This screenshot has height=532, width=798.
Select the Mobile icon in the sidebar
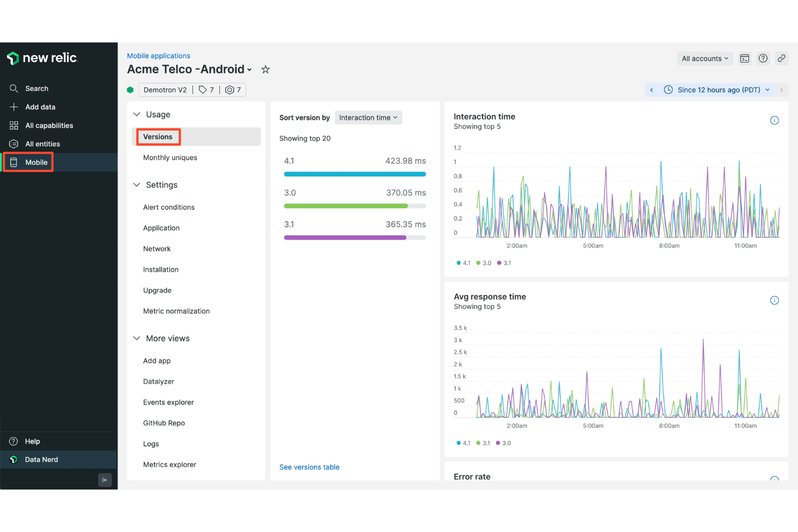click(x=14, y=162)
